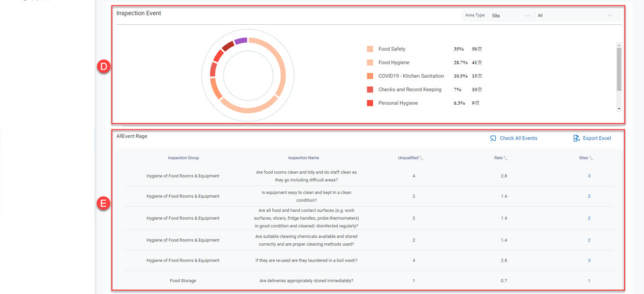Open sites link 3 in first row
Image resolution: width=644 pixels, height=294 pixels.
(589, 176)
